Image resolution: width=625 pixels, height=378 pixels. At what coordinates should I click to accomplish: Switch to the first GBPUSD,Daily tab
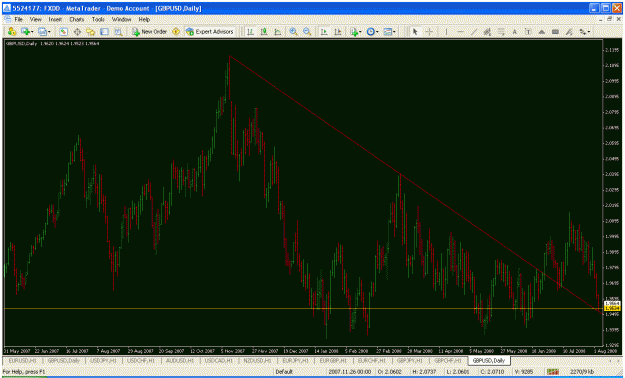[64, 360]
